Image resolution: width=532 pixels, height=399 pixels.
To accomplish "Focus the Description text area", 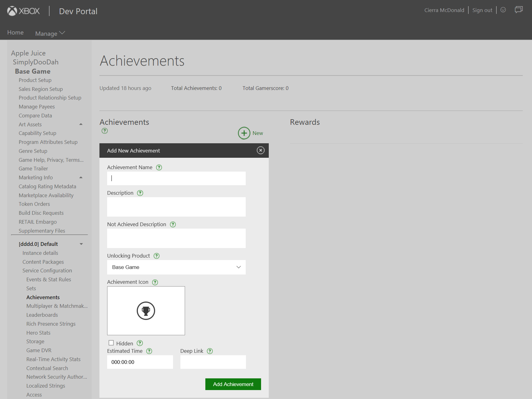I will click(176, 207).
